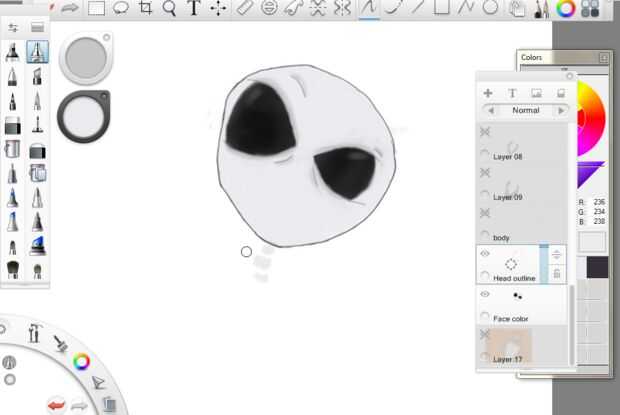Open lagoon color wheel icon
This screenshot has width=620, height=415.
[82, 361]
